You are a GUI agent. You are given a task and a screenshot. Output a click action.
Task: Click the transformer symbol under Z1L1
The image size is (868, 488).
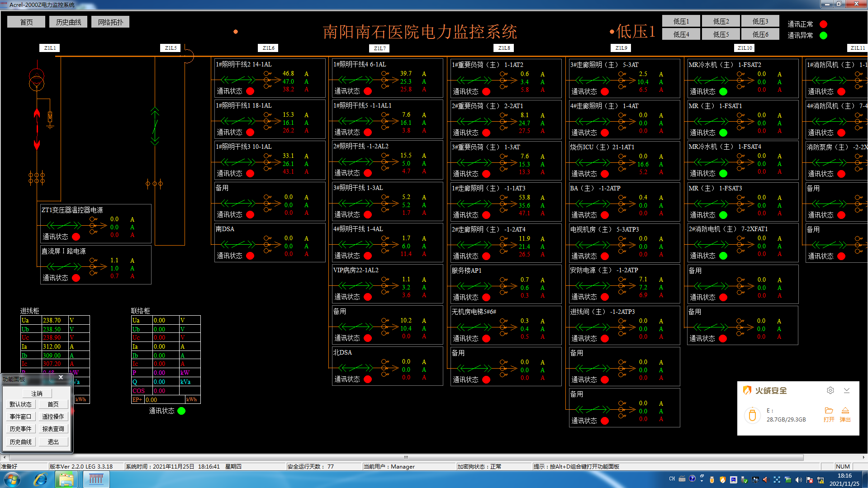(x=37, y=79)
